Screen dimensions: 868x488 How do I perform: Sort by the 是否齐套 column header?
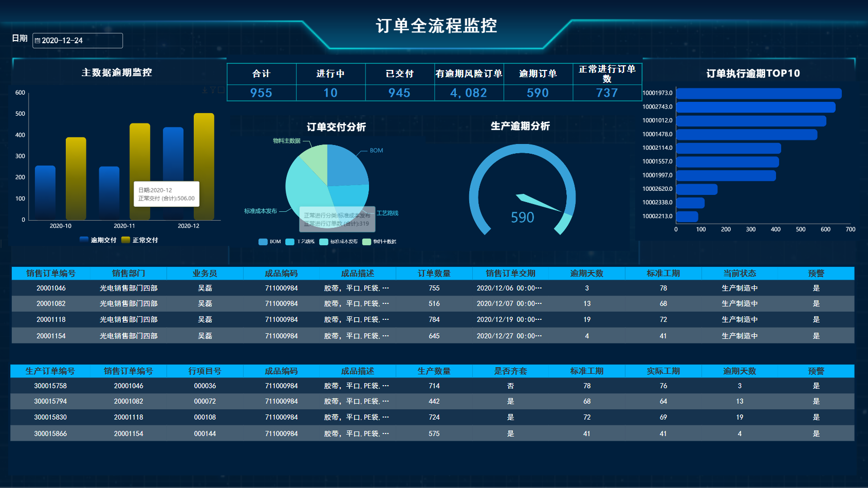click(x=510, y=371)
